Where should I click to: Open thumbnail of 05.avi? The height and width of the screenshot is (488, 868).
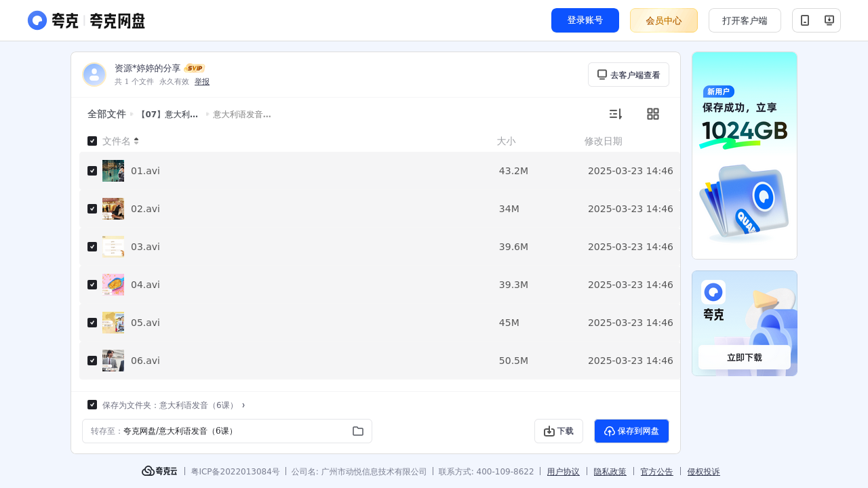113,323
